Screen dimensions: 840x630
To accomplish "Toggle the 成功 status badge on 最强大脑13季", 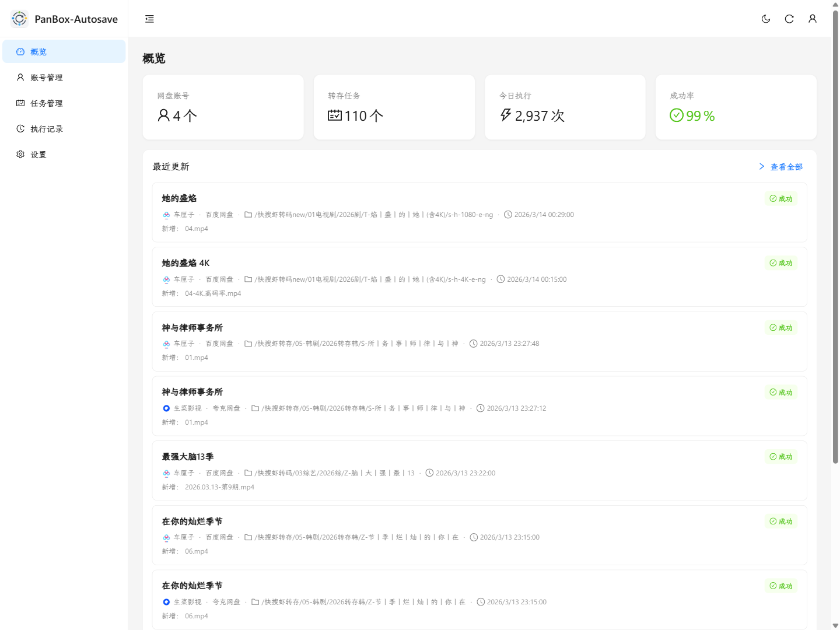I will click(x=780, y=457).
